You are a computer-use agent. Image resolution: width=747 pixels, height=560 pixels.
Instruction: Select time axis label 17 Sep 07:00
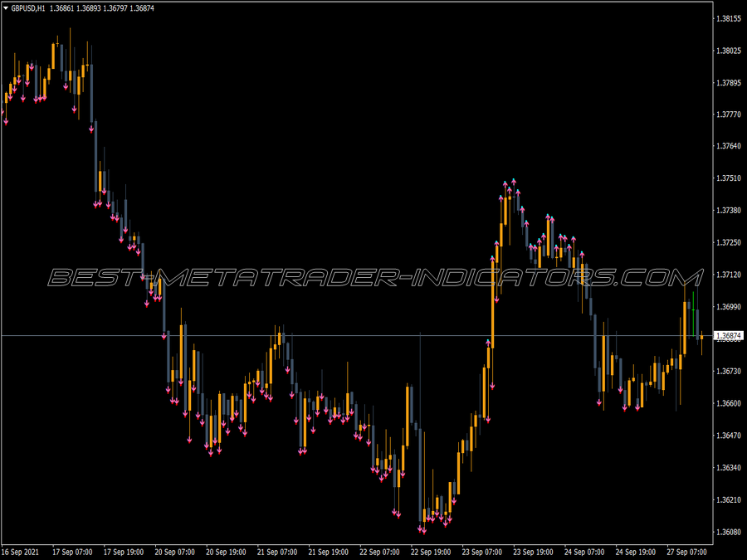point(72,552)
